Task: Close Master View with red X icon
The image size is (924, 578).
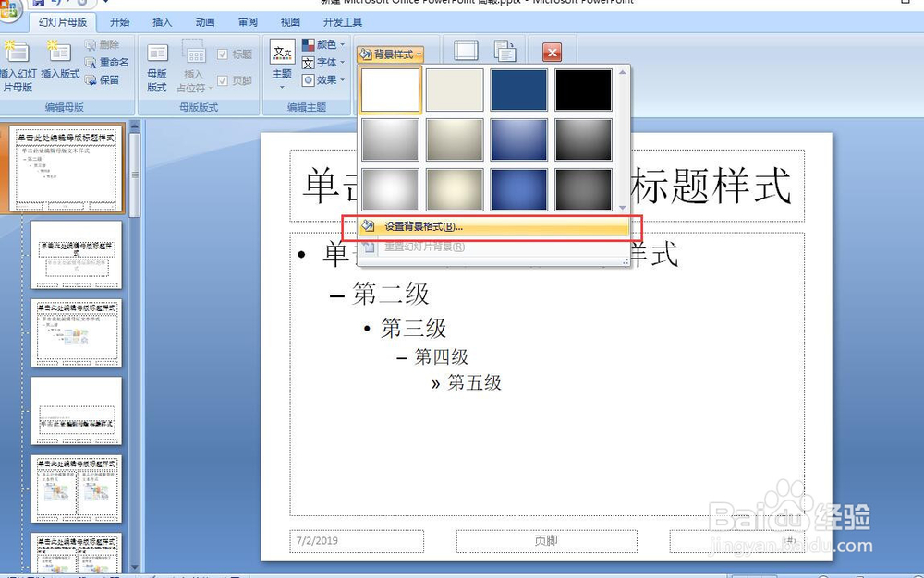Action: point(553,53)
